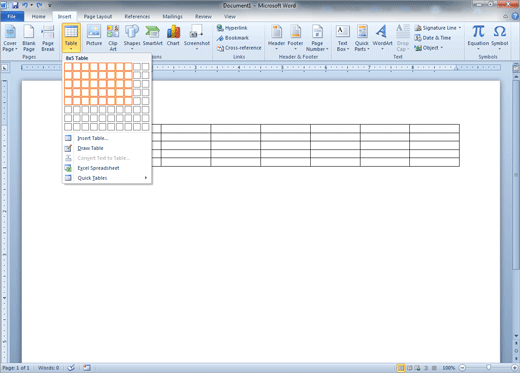Insert a Blank Page

pos(29,38)
